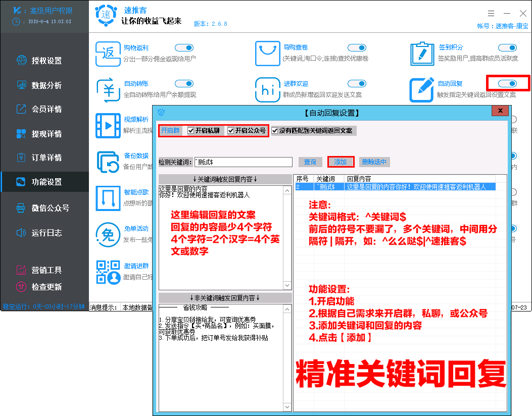Click the 查询 button

[x=310, y=162]
